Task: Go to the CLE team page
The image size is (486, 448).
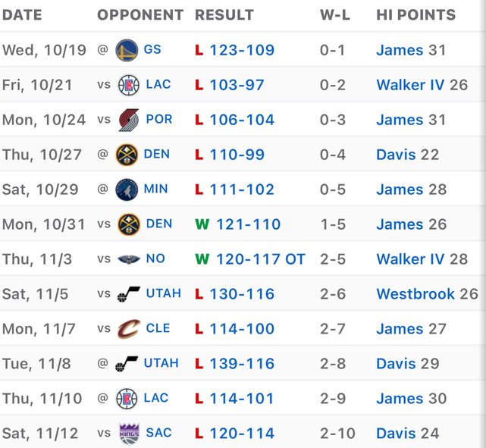Action: 158,329
